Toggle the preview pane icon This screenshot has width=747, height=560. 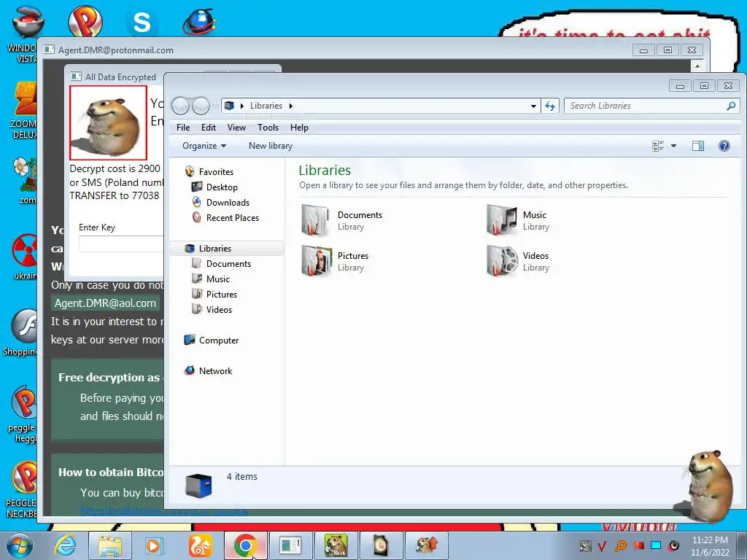pyautogui.click(x=698, y=146)
